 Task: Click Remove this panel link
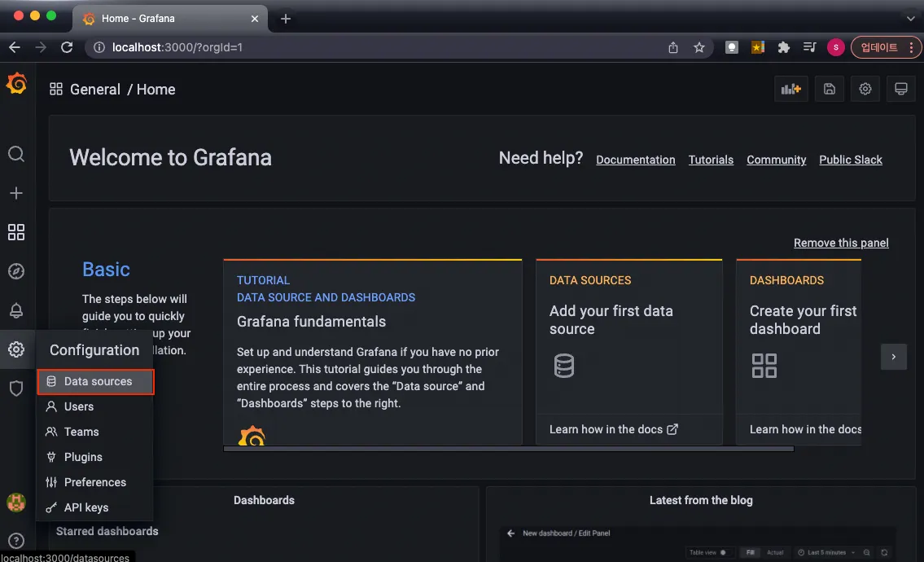tap(841, 243)
